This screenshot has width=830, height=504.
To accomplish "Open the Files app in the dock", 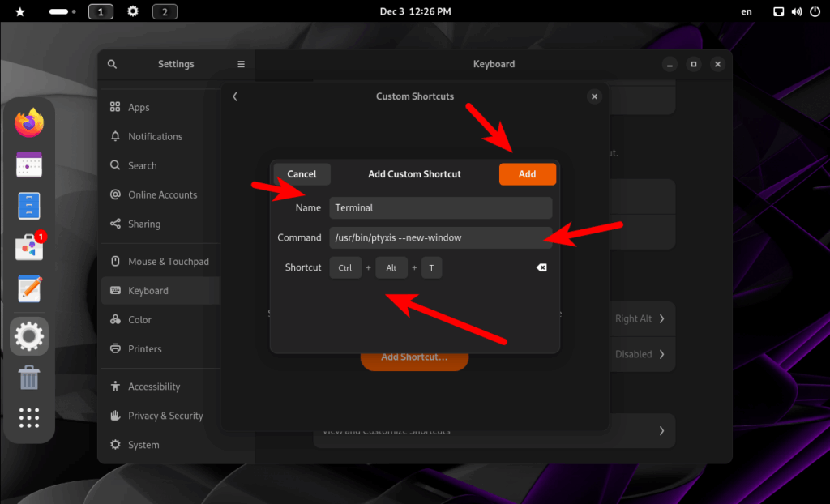I will pyautogui.click(x=29, y=206).
